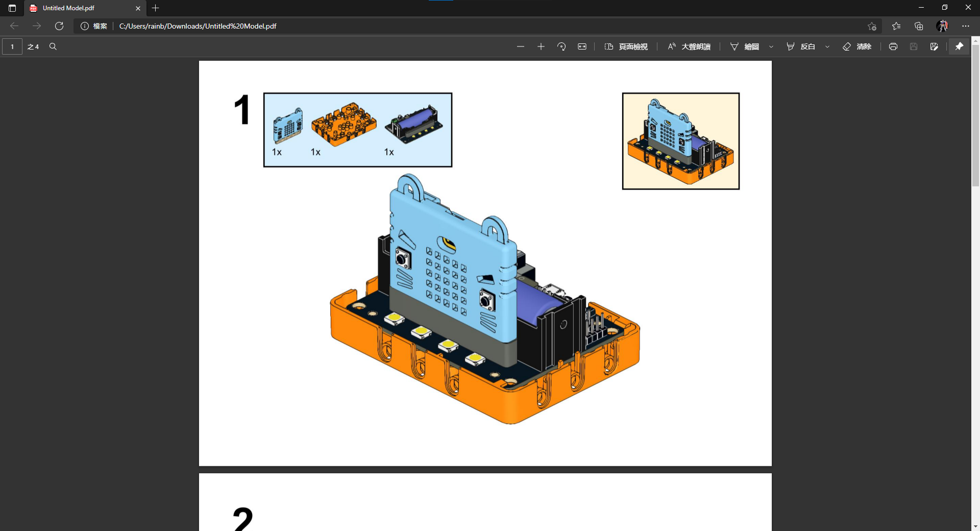
Task: Open a new browser tab
Action: [156, 8]
